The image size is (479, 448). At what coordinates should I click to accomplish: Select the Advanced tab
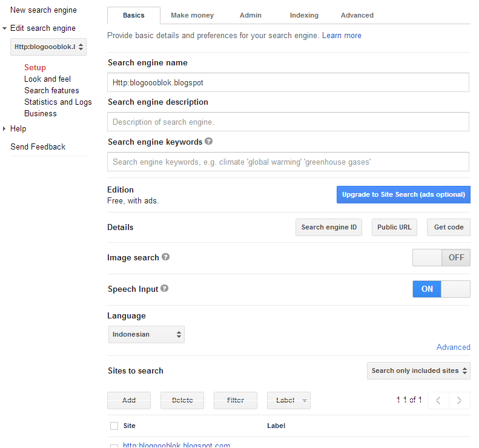coord(357,15)
